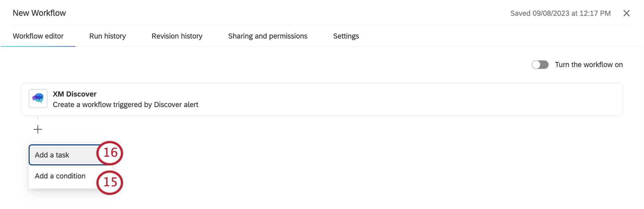Open the Revision history tab
This screenshot has width=644, height=209.
click(x=177, y=36)
